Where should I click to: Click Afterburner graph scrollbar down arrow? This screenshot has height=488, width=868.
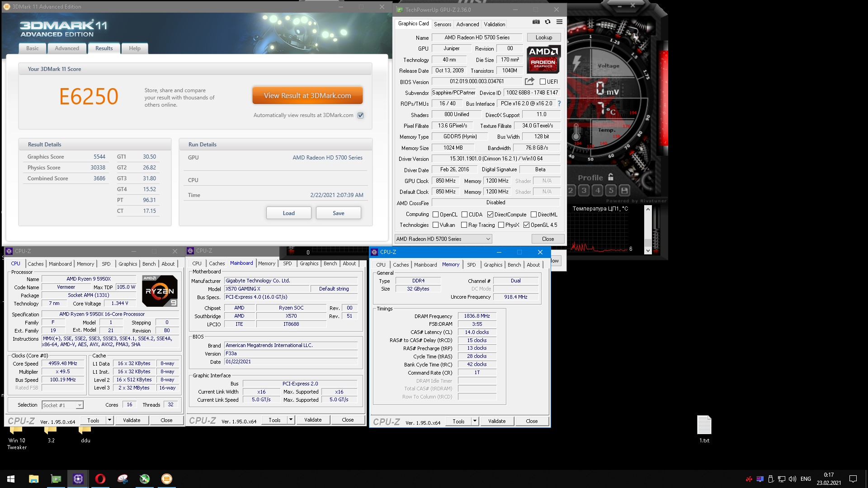[648, 251]
